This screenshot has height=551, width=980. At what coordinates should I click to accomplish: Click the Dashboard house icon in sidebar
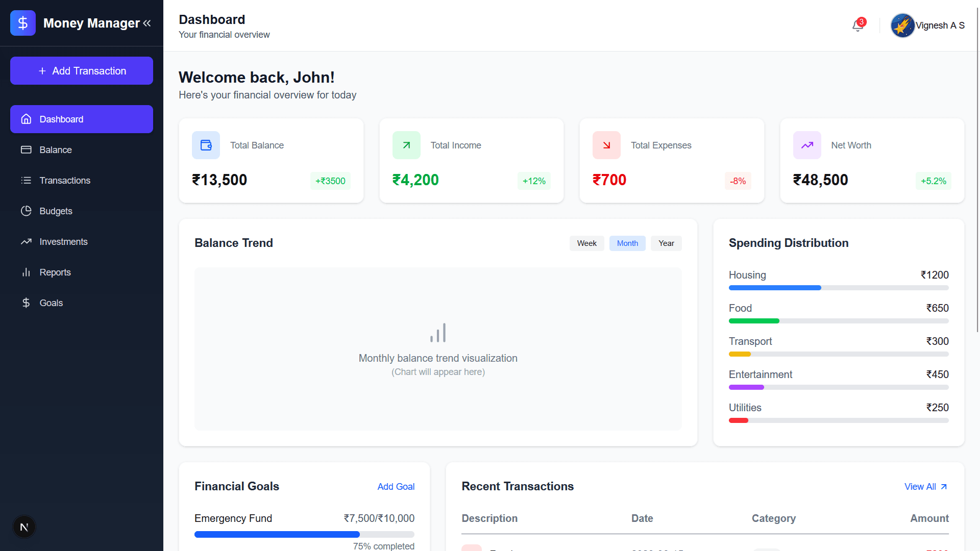(27, 119)
